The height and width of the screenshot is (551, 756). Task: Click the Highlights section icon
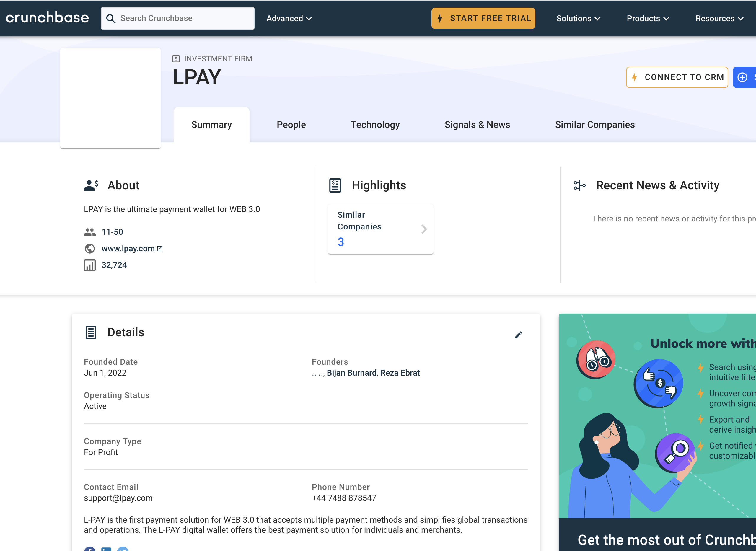[335, 185]
